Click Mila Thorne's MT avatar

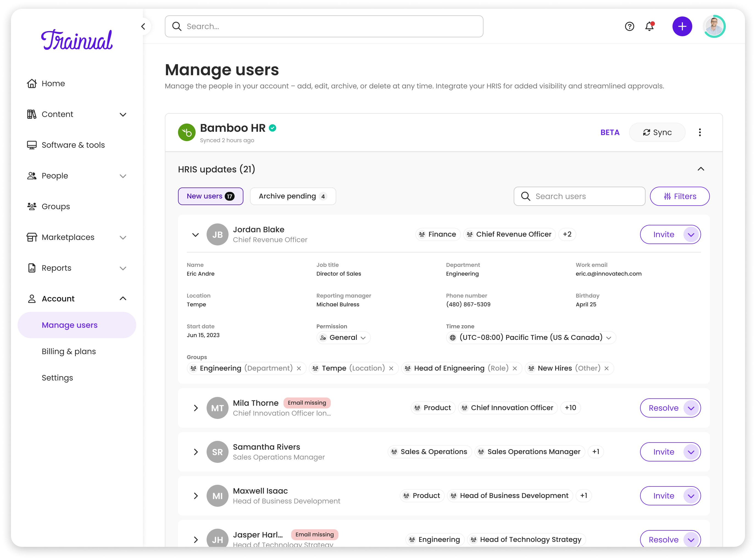[217, 408]
